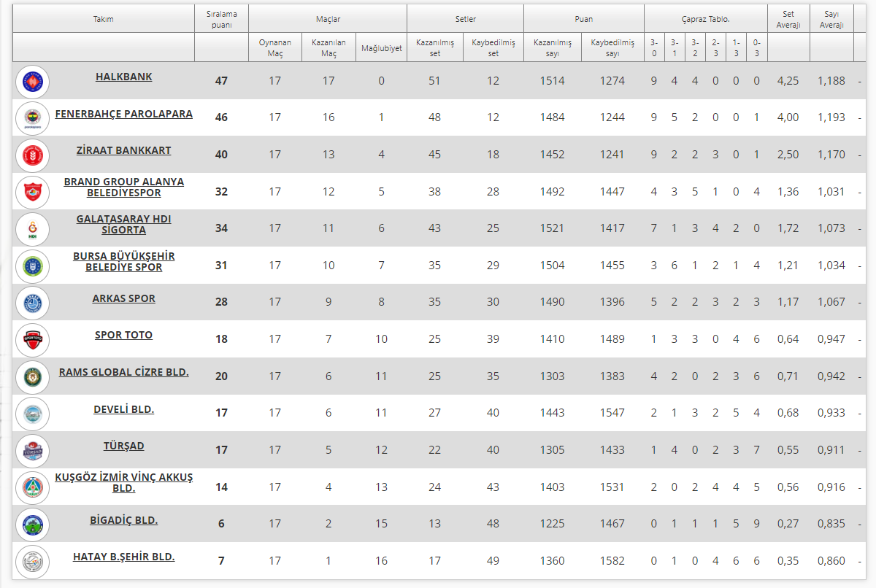Click the 0-3 result column header
The width and height of the screenshot is (876, 588).
pyautogui.click(x=756, y=47)
